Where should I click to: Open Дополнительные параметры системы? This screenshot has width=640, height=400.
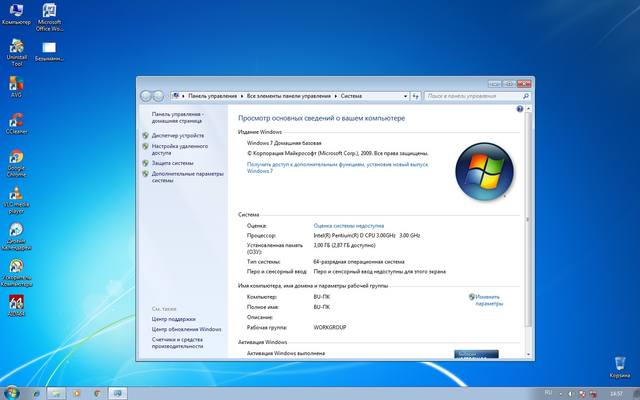(187, 177)
